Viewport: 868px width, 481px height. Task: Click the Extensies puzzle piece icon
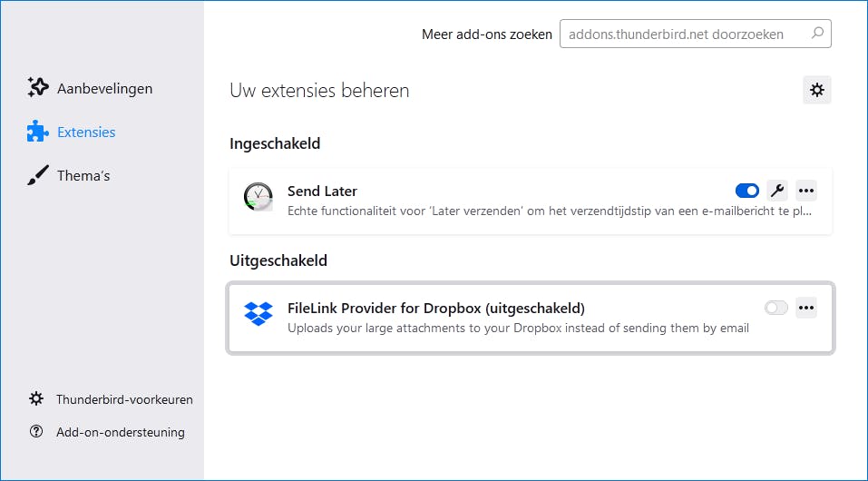click(x=37, y=132)
